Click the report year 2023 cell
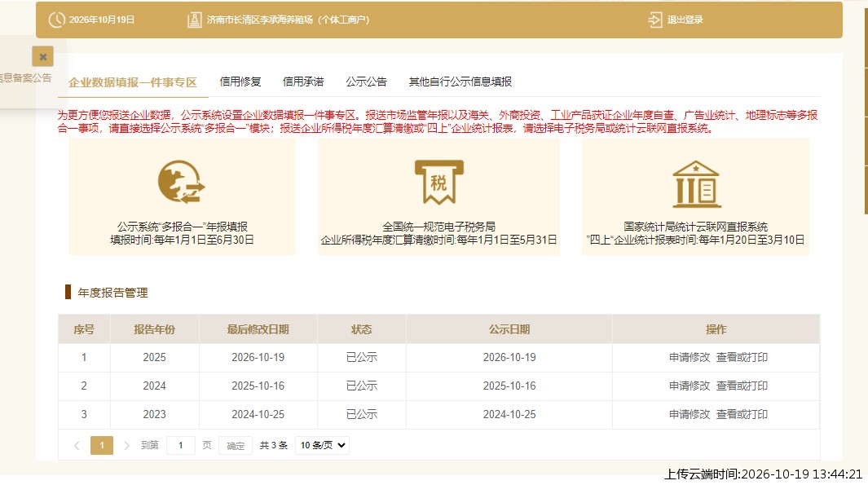This screenshot has width=868, height=485. coord(154,414)
